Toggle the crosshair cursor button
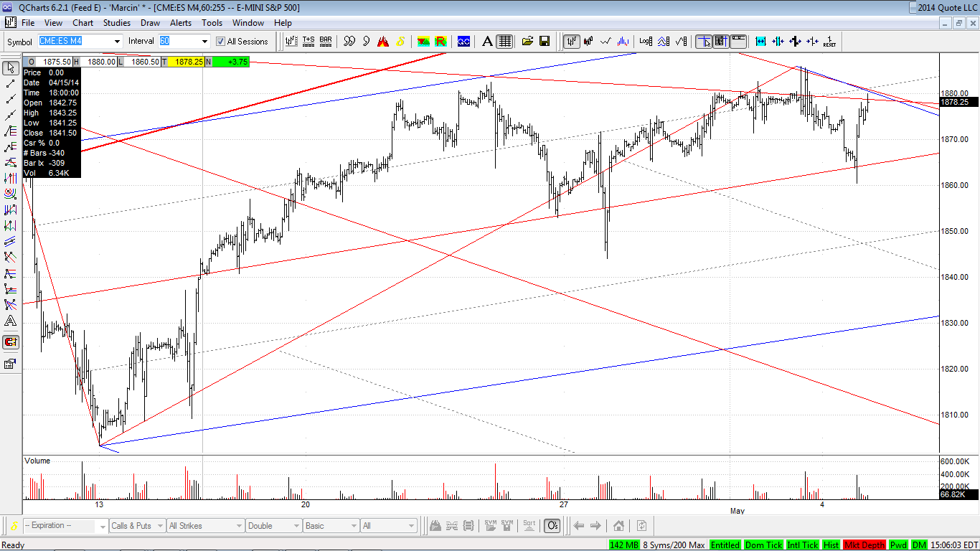Viewport: 980px width, 551px height. 704,42
